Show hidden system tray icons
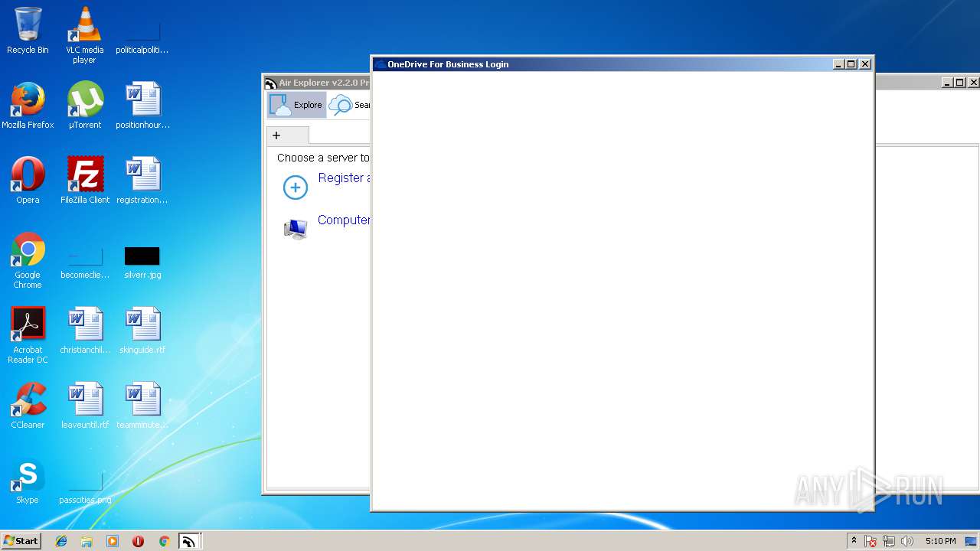The width and height of the screenshot is (980, 551). coord(854,541)
